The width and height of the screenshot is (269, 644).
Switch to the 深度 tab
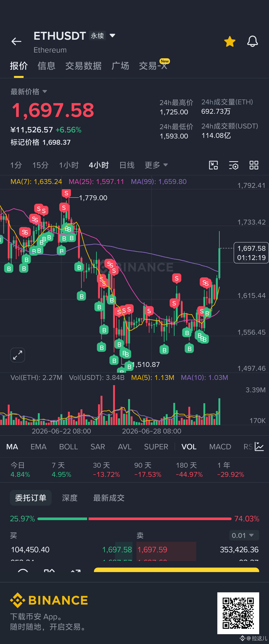70,498
